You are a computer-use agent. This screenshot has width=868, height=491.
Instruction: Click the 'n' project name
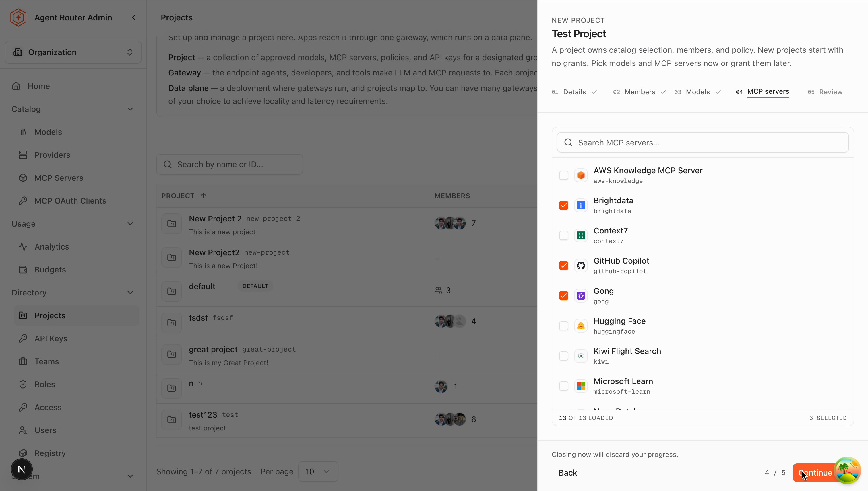click(x=191, y=383)
